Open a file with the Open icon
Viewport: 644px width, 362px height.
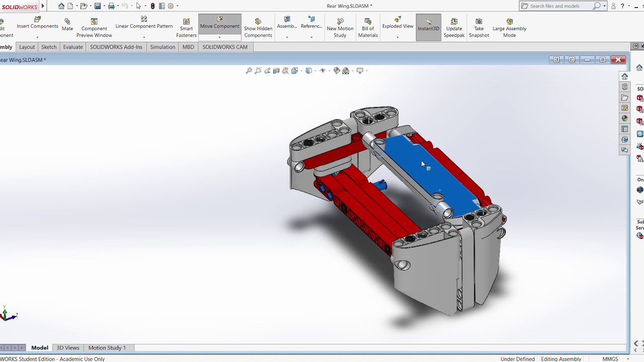click(x=84, y=6)
